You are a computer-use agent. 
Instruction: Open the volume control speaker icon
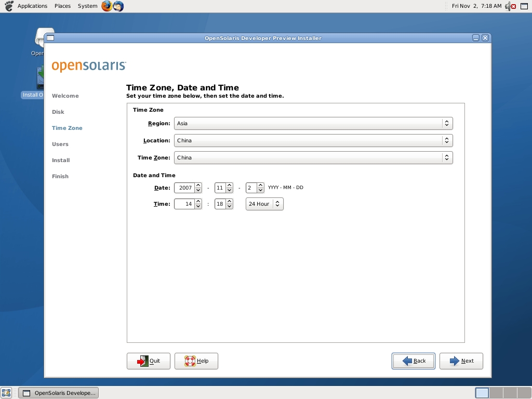pos(508,6)
